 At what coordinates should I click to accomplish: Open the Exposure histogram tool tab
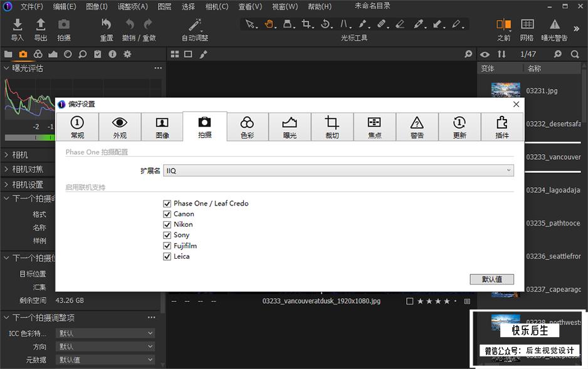pos(53,55)
